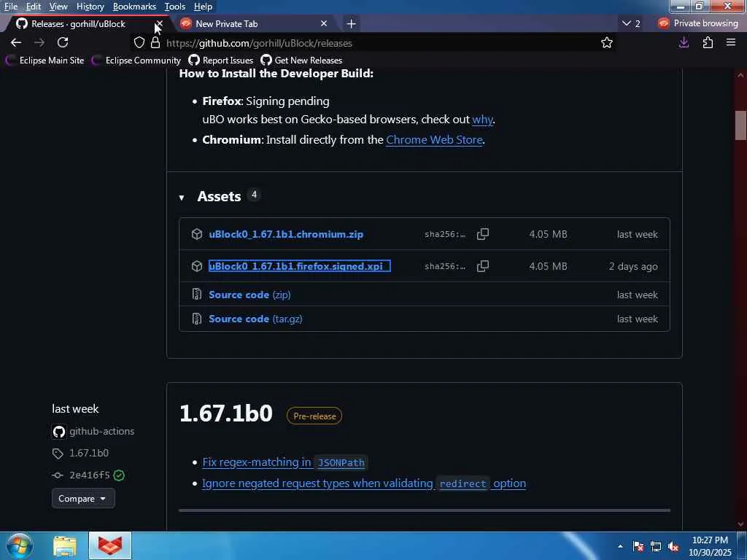
Task: Open Report Issues bookmark
Action: click(220, 60)
